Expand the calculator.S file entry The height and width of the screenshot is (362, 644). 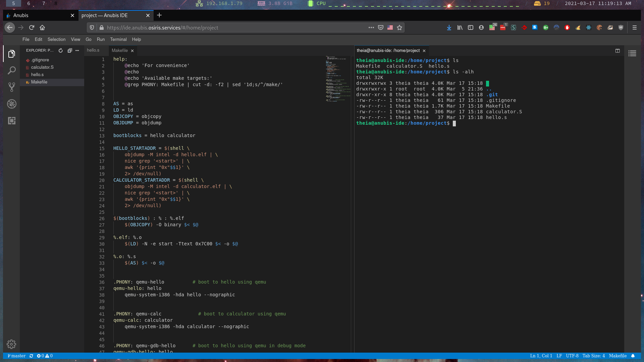43,67
